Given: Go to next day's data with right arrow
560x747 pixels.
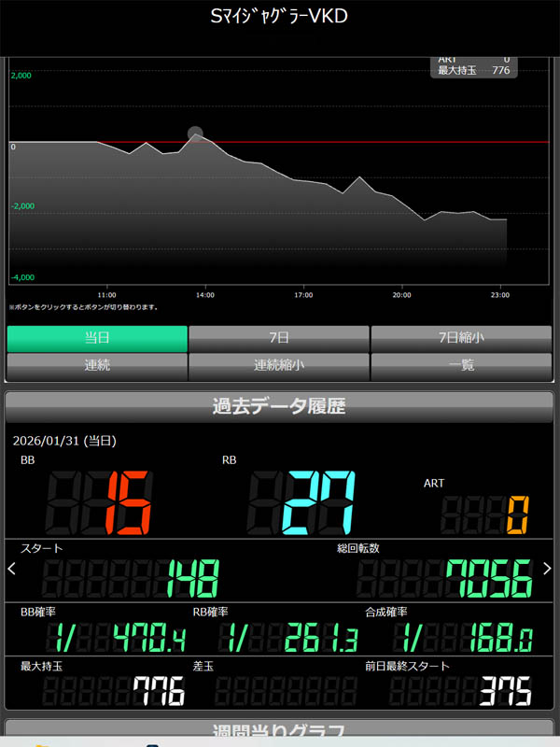Looking at the screenshot, I should [x=547, y=568].
